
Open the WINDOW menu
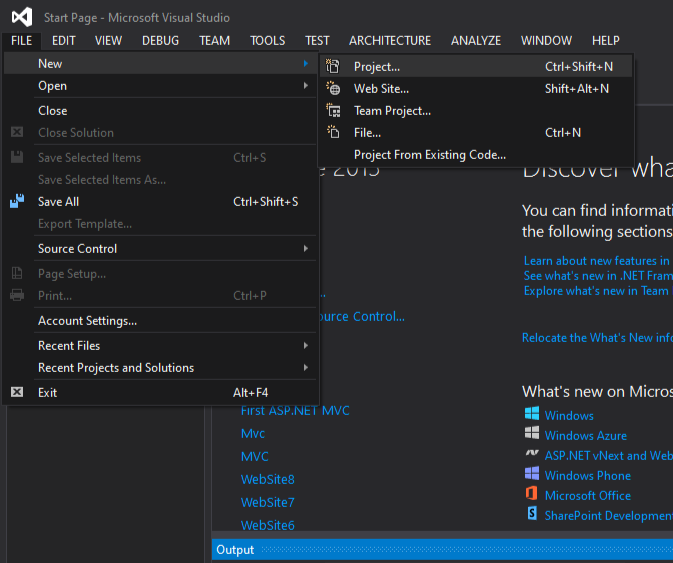point(546,41)
